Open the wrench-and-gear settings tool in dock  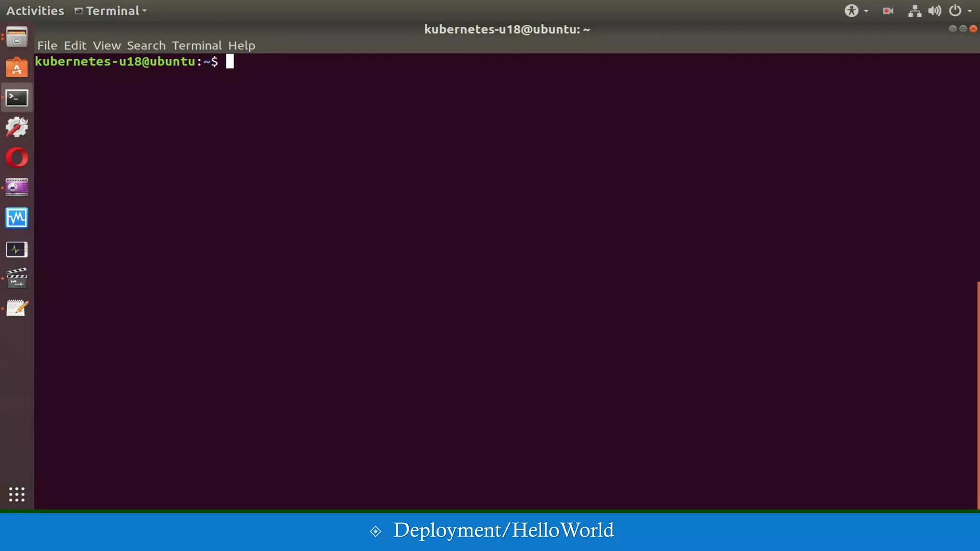[17, 128]
